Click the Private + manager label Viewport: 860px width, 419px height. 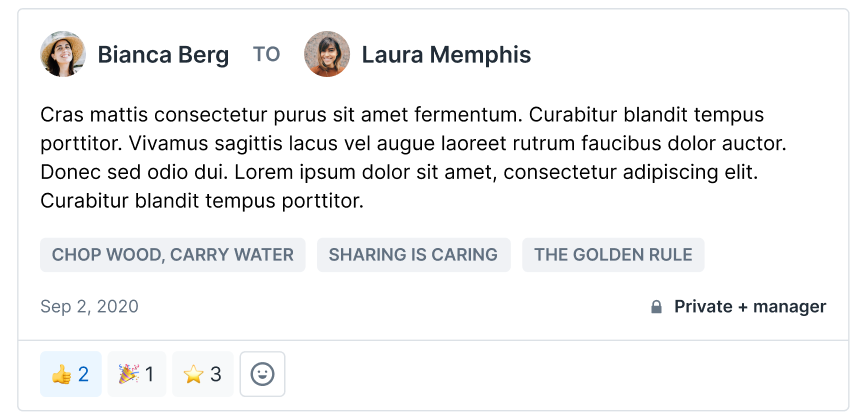[750, 307]
